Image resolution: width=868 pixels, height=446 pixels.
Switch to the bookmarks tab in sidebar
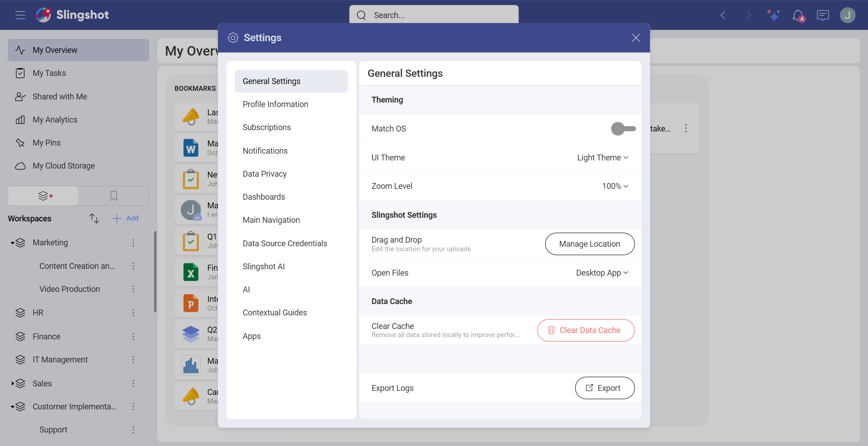(113, 196)
